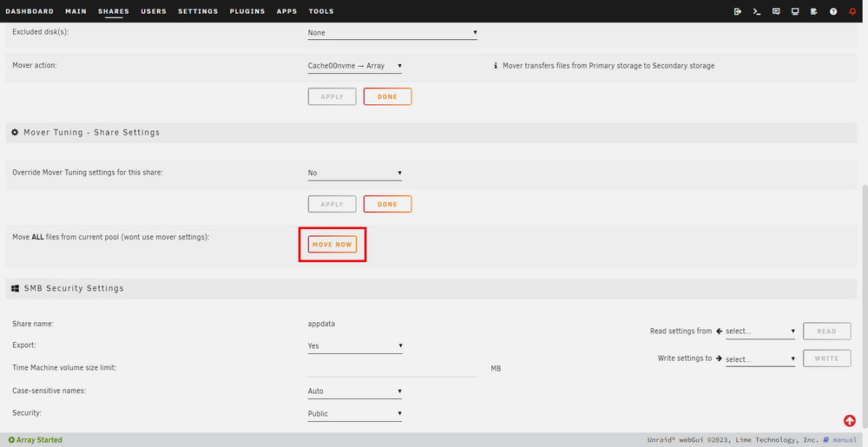Image resolution: width=868 pixels, height=447 pixels.
Task: Open the terminal icon in top bar
Action: click(757, 11)
